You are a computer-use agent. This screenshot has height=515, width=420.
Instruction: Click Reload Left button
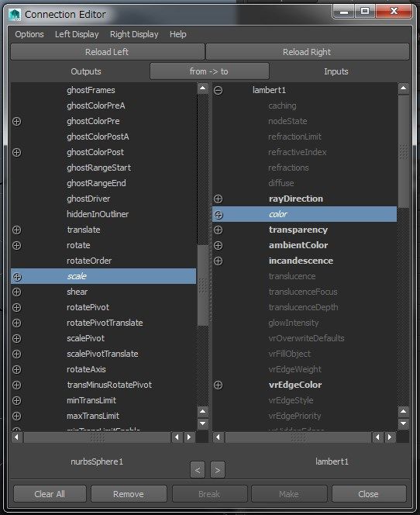click(x=107, y=52)
